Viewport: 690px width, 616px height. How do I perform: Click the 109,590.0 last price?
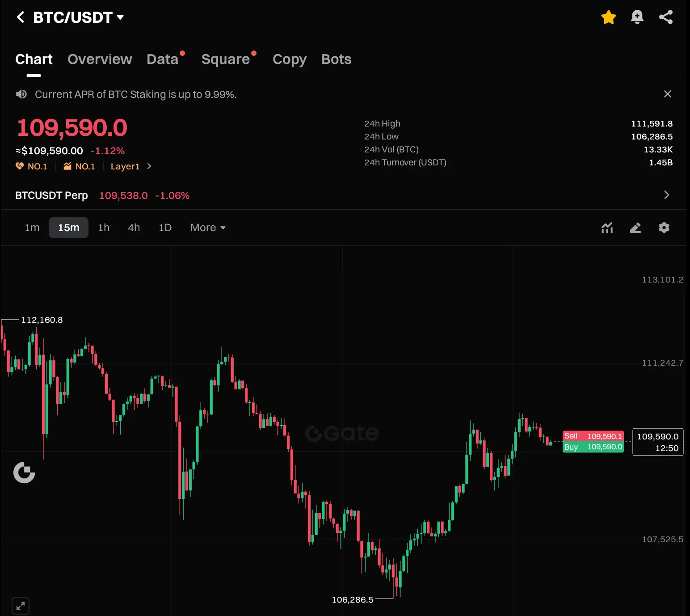pyautogui.click(x=72, y=128)
